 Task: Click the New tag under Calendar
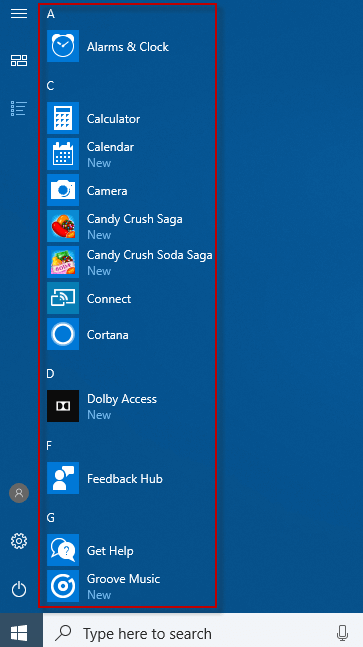99,163
